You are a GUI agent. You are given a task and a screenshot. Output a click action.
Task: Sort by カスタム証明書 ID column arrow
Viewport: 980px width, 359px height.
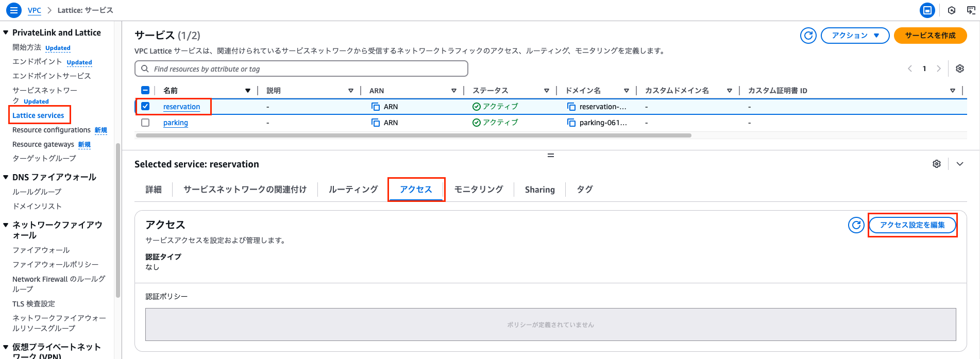[x=953, y=91]
